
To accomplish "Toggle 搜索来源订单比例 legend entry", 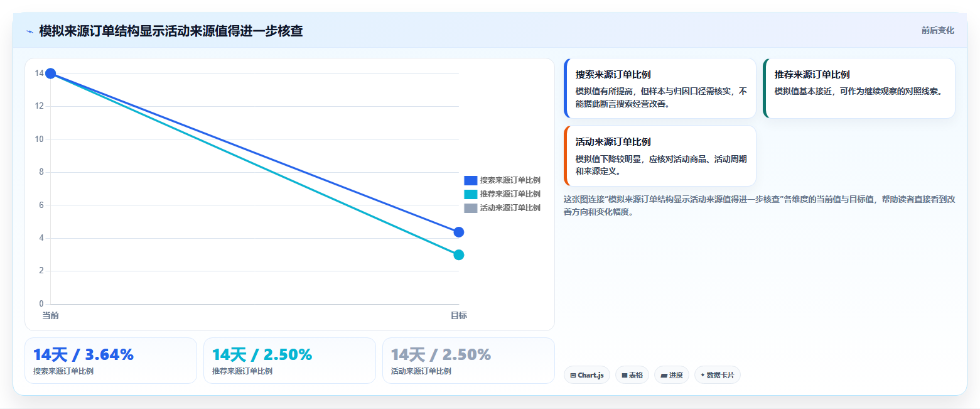I will coord(502,180).
